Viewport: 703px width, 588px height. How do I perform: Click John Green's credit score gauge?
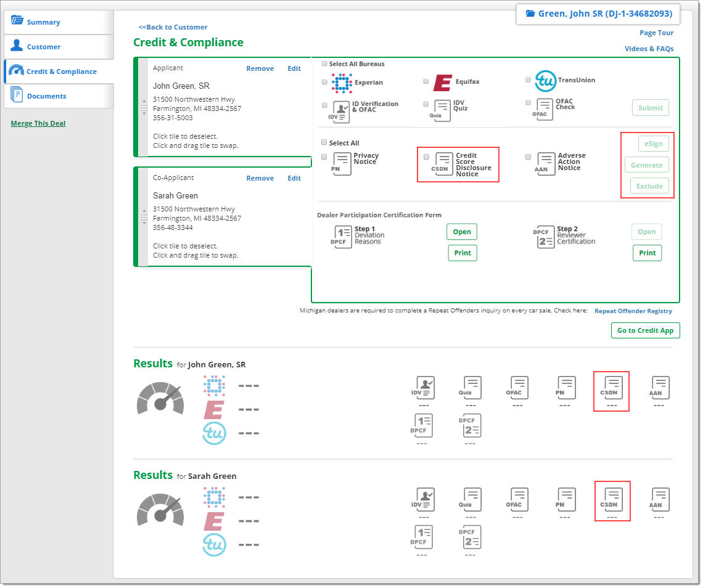(x=160, y=398)
